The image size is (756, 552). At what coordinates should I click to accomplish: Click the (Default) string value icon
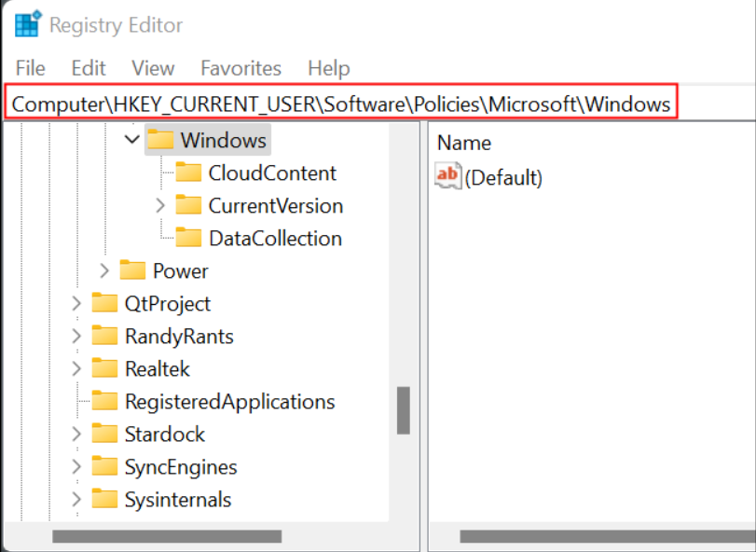point(448,175)
